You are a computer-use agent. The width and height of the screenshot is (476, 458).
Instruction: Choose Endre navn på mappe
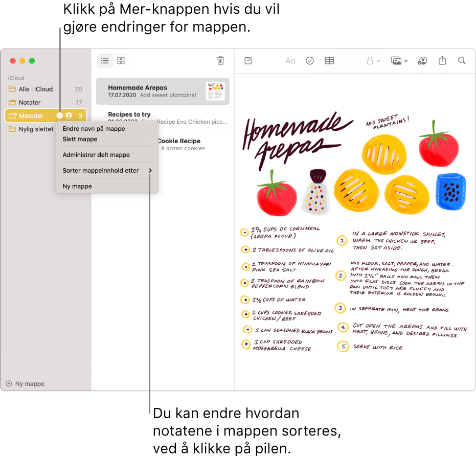(x=94, y=129)
